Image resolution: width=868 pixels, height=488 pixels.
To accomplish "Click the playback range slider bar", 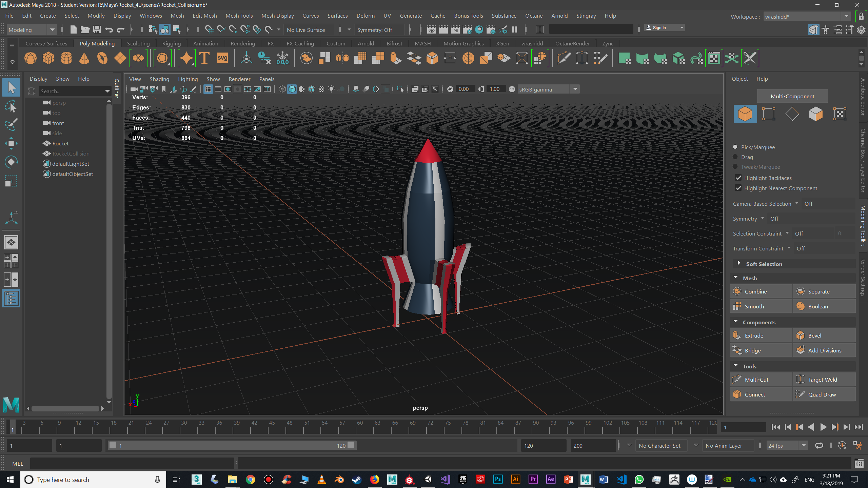I will point(232,445).
